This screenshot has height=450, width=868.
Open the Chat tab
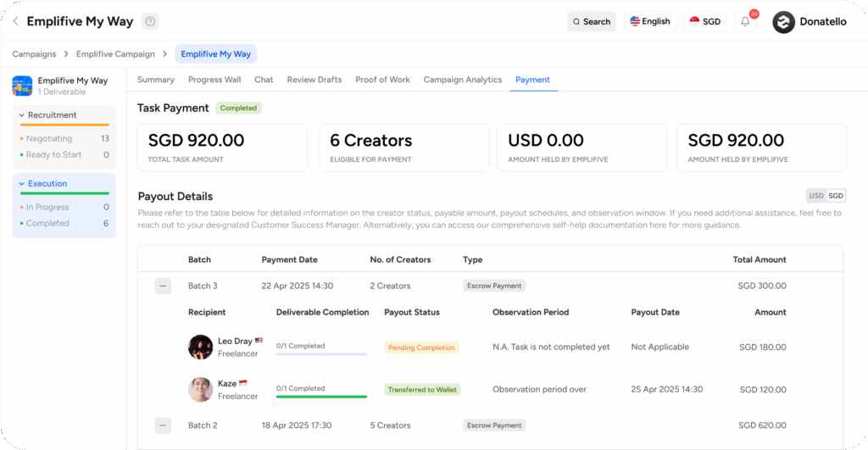(264, 80)
